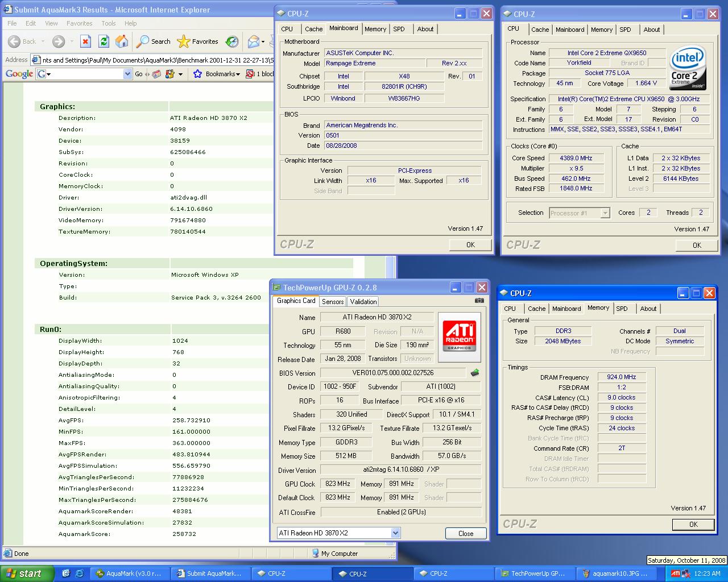Viewport: 728px width, 582px height.
Task: Open the Tools menu in Internet Explorer
Action: [109, 23]
